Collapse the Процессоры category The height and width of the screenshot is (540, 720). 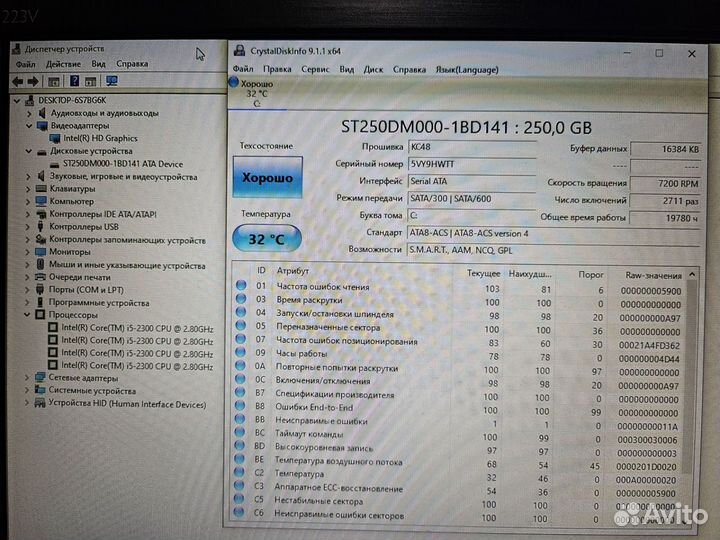pyautogui.click(x=28, y=315)
